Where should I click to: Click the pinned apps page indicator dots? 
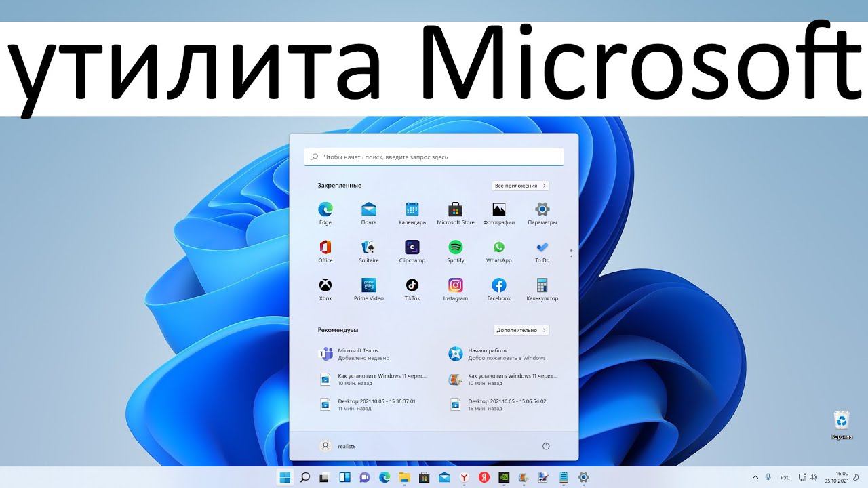pyautogui.click(x=571, y=253)
